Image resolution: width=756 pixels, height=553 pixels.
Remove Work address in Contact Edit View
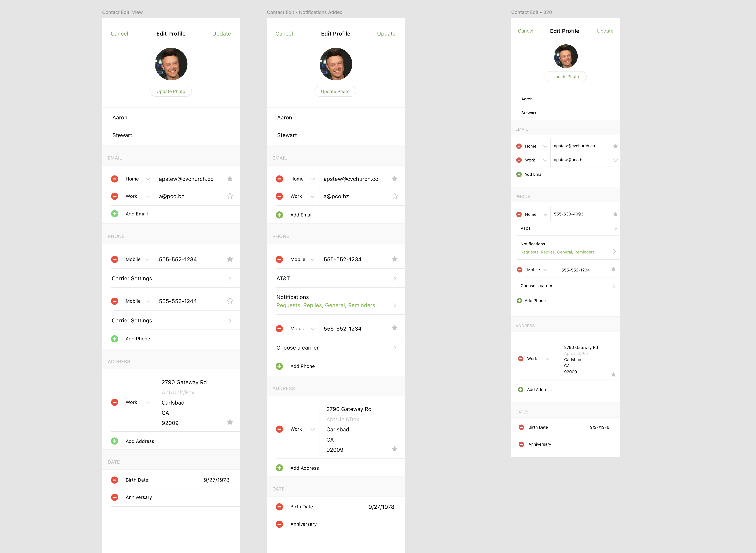coord(115,402)
